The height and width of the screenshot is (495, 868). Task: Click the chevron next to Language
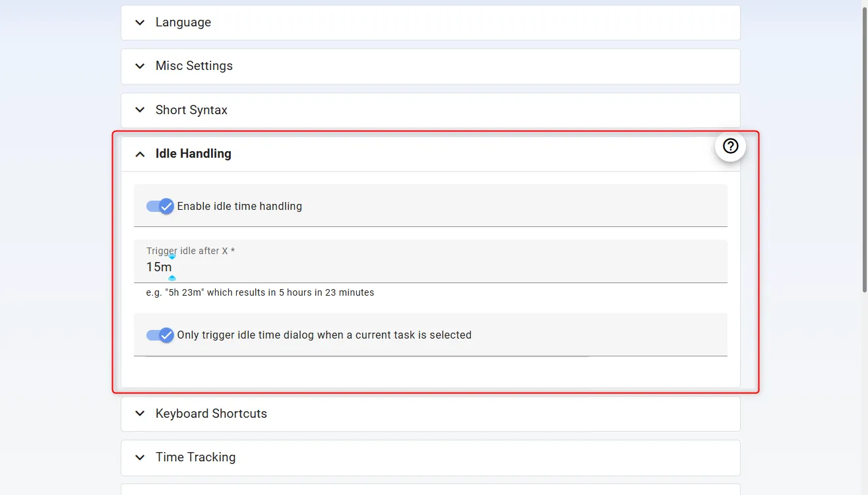point(140,22)
